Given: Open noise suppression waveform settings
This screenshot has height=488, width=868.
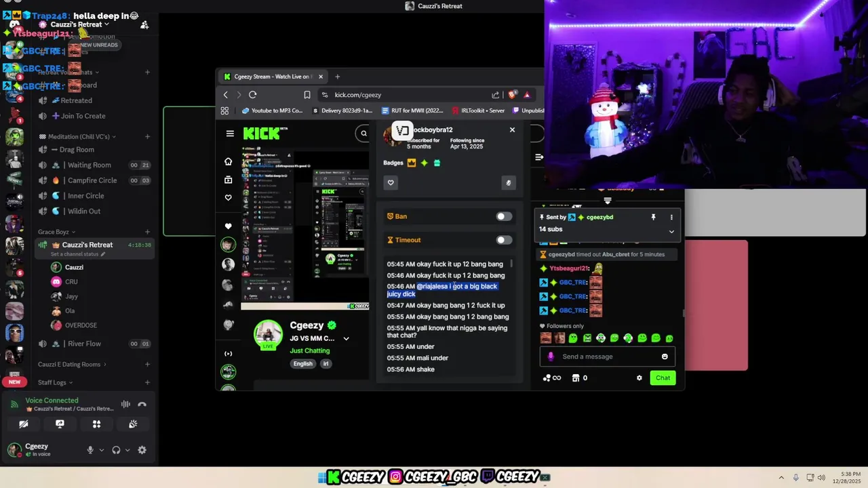Looking at the screenshot, I should pyautogui.click(x=125, y=405).
